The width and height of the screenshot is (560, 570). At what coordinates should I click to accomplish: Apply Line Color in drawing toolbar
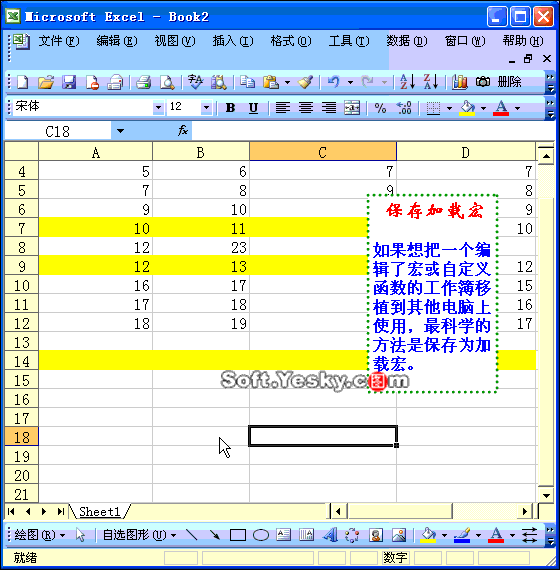click(462, 535)
